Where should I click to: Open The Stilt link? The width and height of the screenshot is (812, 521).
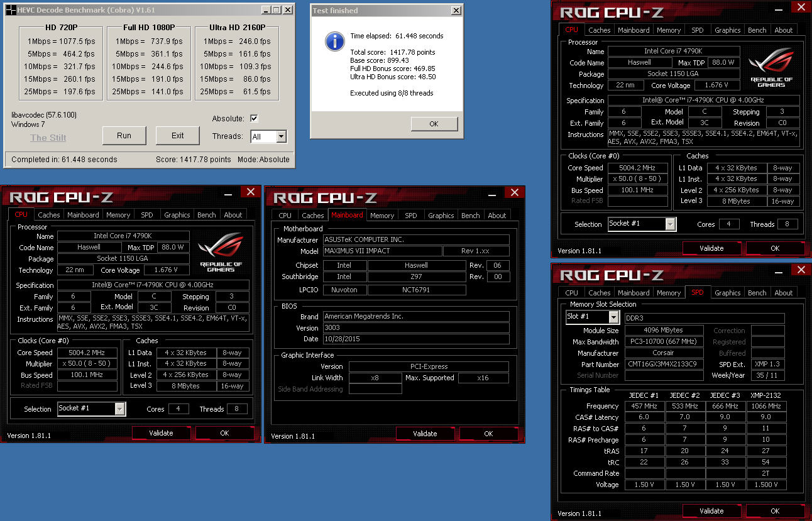click(48, 138)
